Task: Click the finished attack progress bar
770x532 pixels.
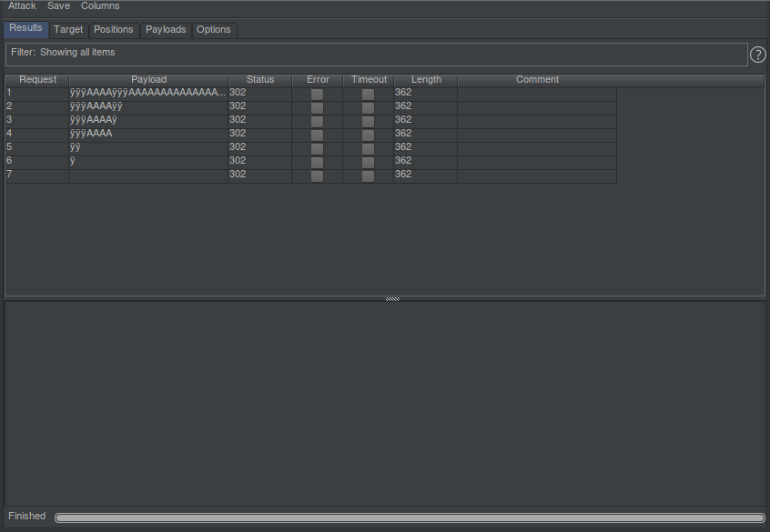Action: pyautogui.click(x=409, y=517)
